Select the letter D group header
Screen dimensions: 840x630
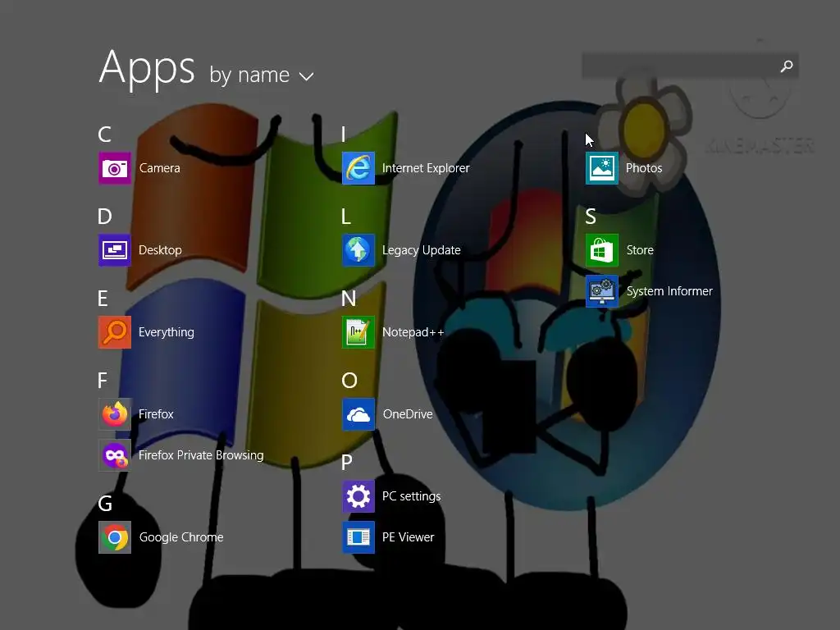[105, 217]
